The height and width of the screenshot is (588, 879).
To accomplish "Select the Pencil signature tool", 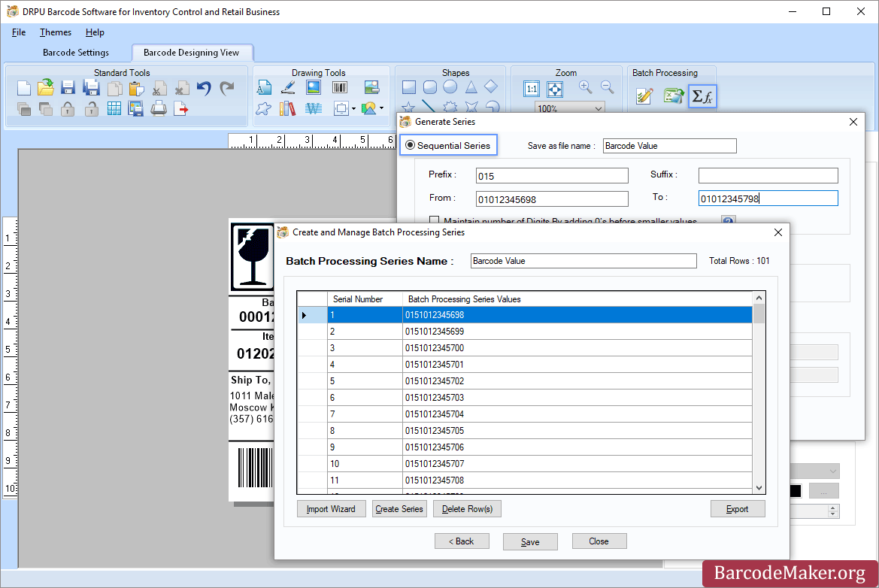I will (x=288, y=87).
